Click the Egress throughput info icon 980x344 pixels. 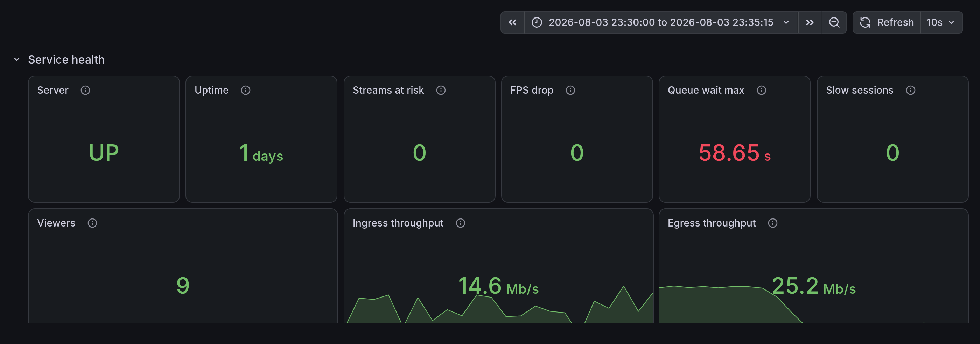click(772, 223)
